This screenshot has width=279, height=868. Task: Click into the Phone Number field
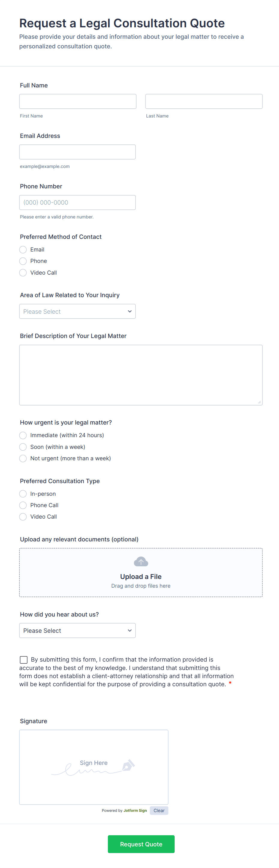tap(77, 203)
